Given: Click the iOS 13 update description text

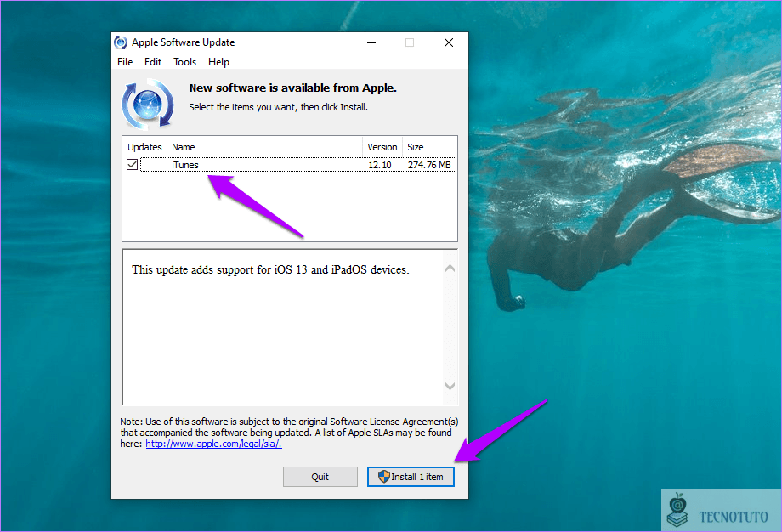Looking at the screenshot, I should click(x=270, y=269).
